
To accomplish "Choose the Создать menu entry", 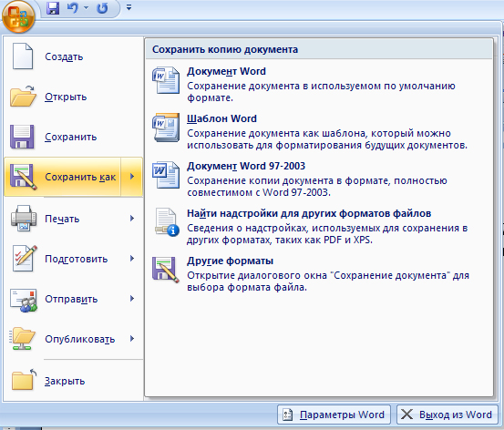I will tap(74, 56).
